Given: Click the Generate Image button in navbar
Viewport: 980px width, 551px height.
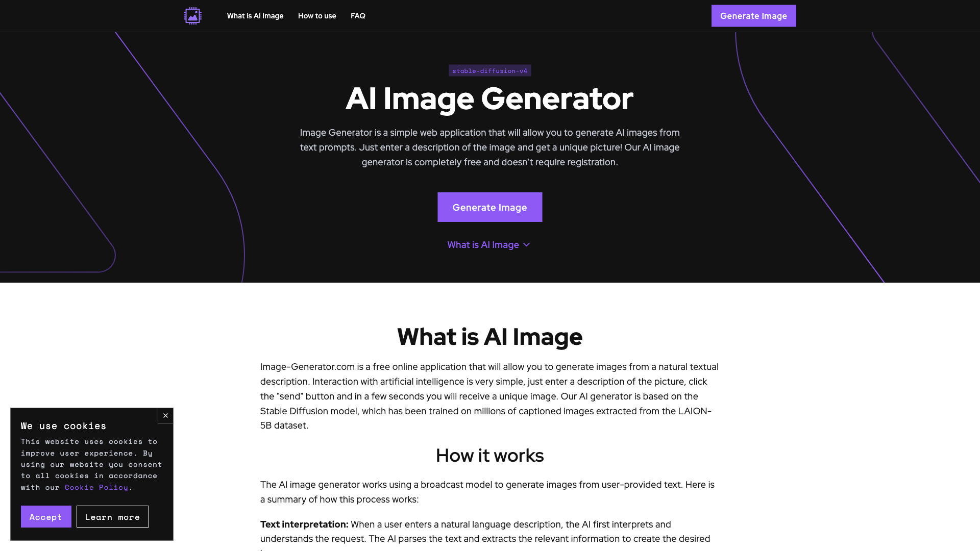Looking at the screenshot, I should 753,15.
